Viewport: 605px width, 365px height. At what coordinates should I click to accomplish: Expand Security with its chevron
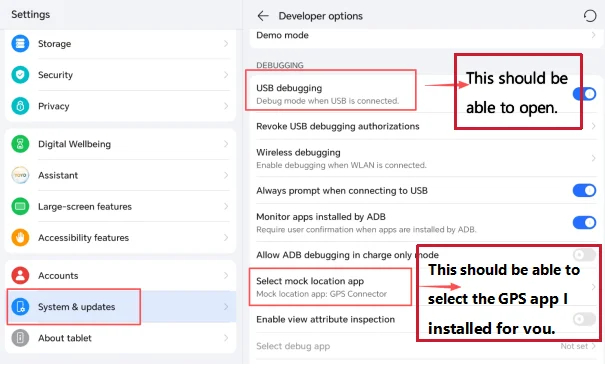226,75
